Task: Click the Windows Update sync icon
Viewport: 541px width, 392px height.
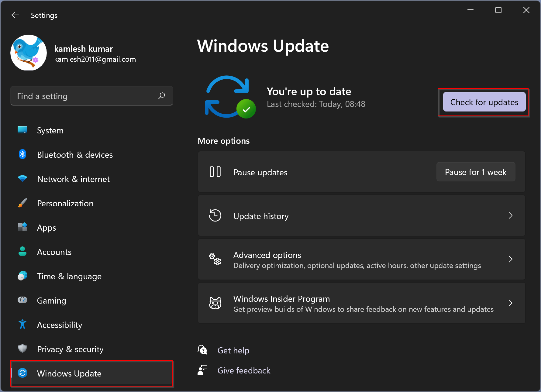Action: coord(22,373)
